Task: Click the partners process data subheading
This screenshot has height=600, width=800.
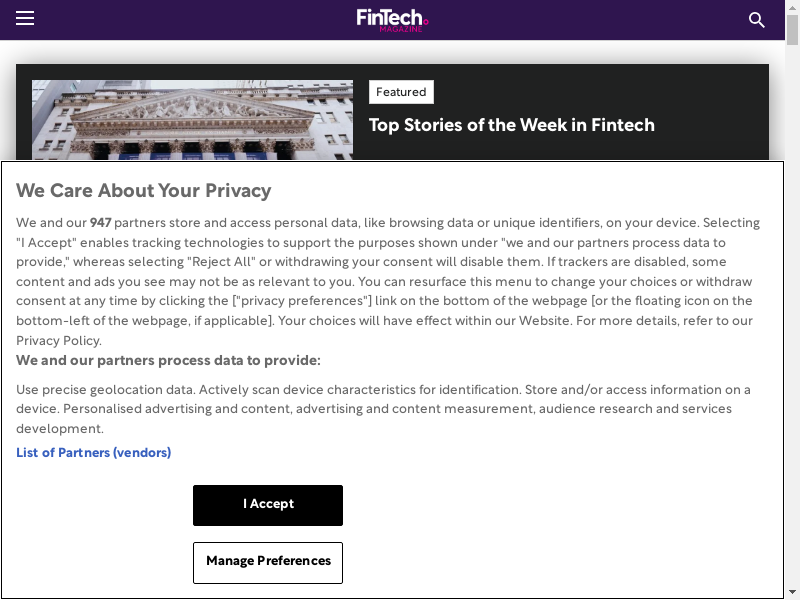Action: point(168,361)
